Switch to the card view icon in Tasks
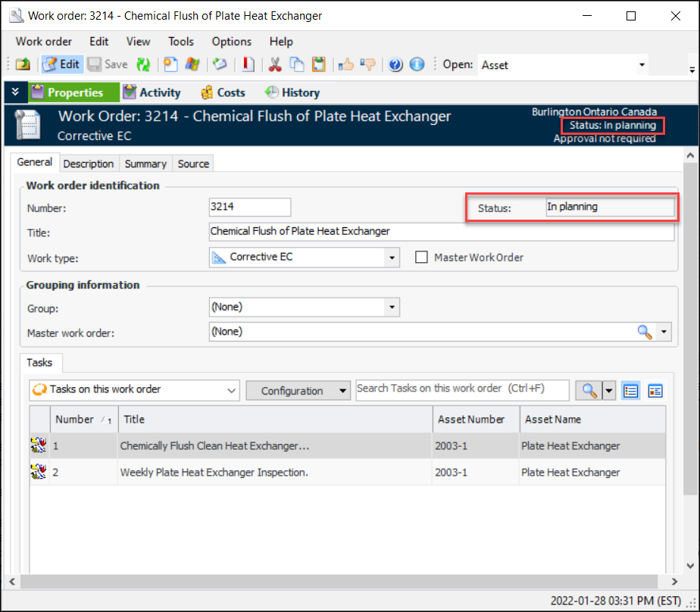 pyautogui.click(x=655, y=391)
